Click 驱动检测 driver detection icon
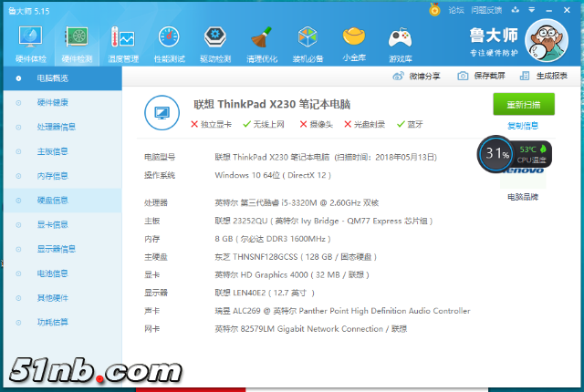The height and width of the screenshot is (392, 584). click(215, 41)
